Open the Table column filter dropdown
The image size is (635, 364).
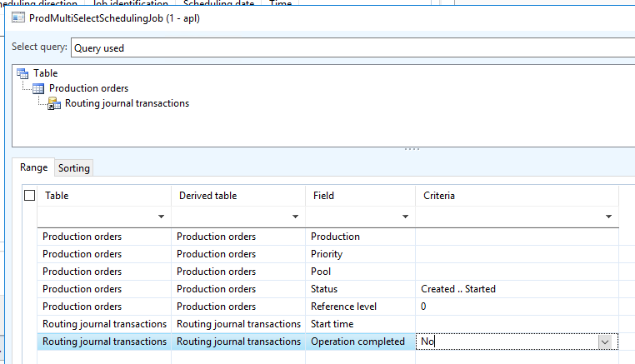coord(161,217)
